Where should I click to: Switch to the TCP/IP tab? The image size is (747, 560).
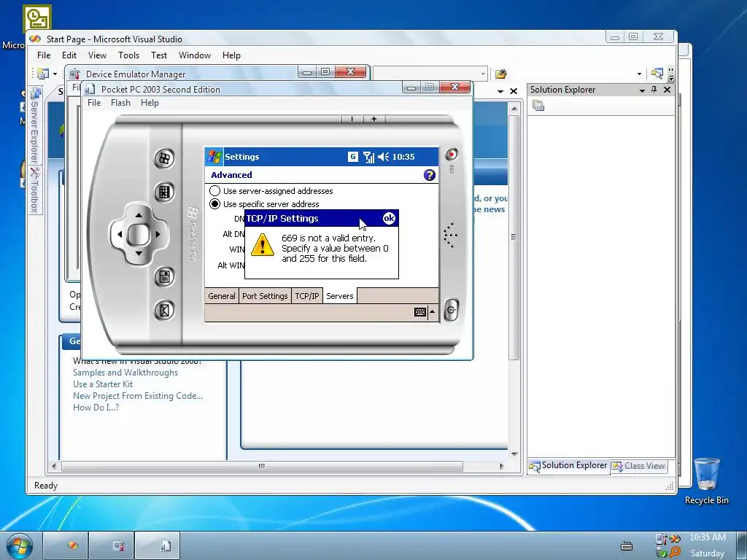tap(307, 296)
